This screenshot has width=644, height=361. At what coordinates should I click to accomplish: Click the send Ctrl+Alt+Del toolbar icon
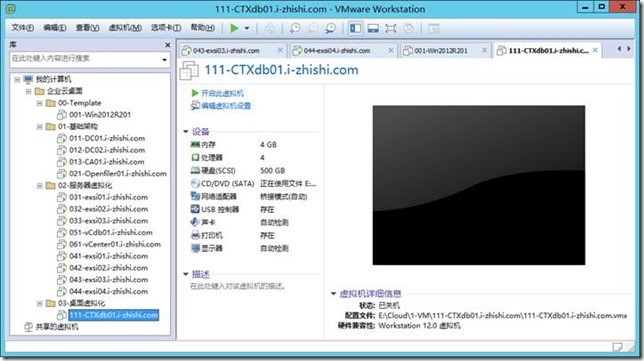coord(270,28)
